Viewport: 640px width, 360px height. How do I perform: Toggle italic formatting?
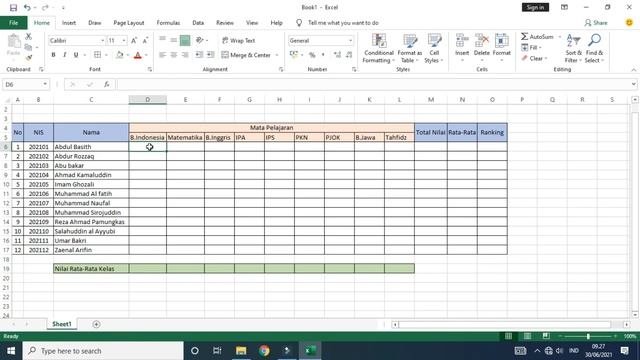pos(64,55)
